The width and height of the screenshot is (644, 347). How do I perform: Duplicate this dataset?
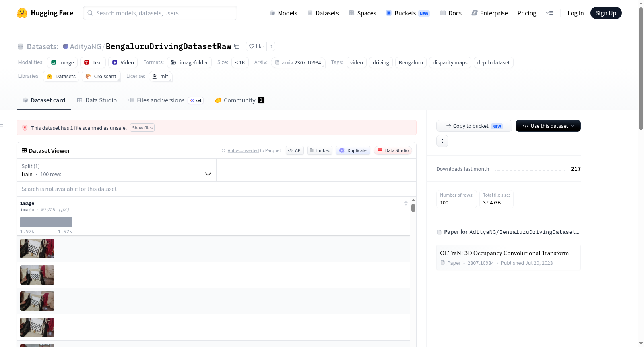pyautogui.click(x=353, y=150)
